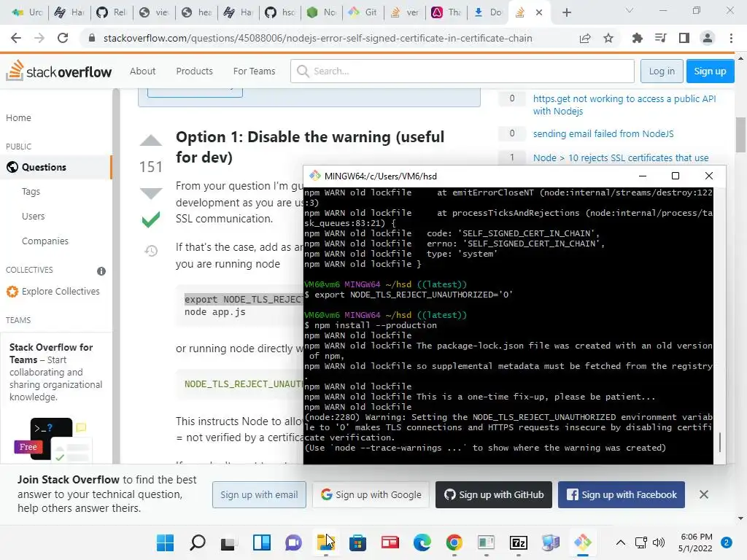Click the Log in button
Screen dimensions: 747x560
662,71
